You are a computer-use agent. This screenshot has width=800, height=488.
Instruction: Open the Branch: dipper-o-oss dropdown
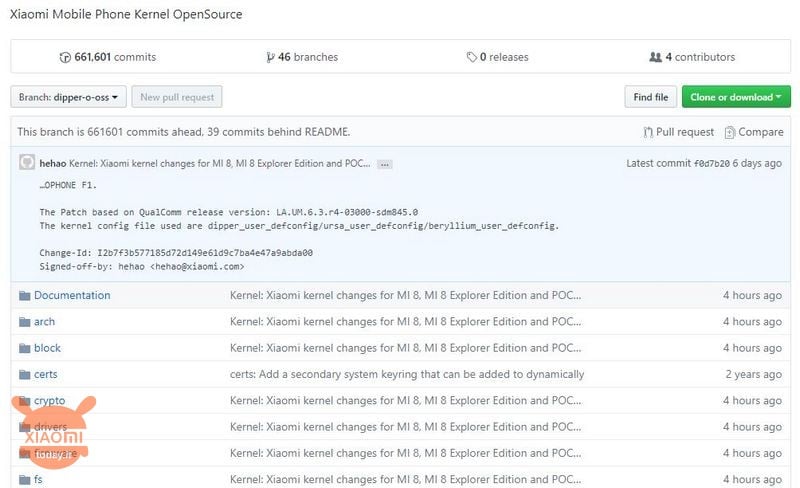68,97
